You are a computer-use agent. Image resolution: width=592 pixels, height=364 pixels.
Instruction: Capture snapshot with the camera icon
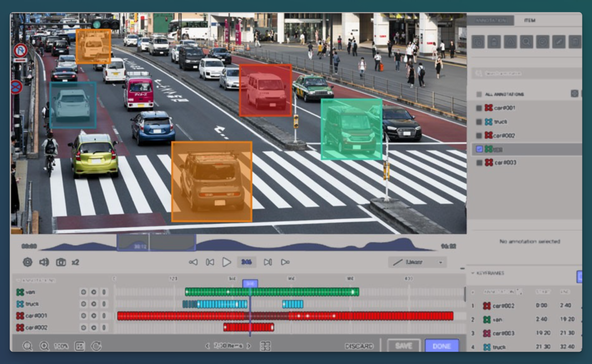click(x=61, y=262)
